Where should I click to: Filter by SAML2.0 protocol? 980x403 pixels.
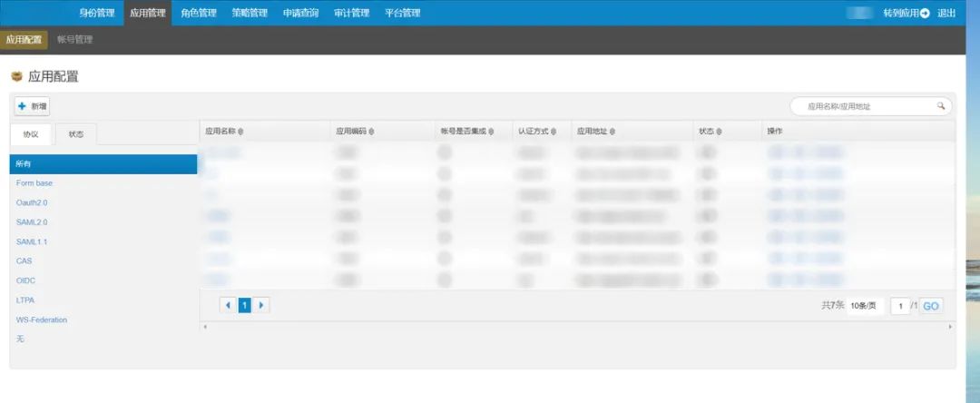point(32,222)
